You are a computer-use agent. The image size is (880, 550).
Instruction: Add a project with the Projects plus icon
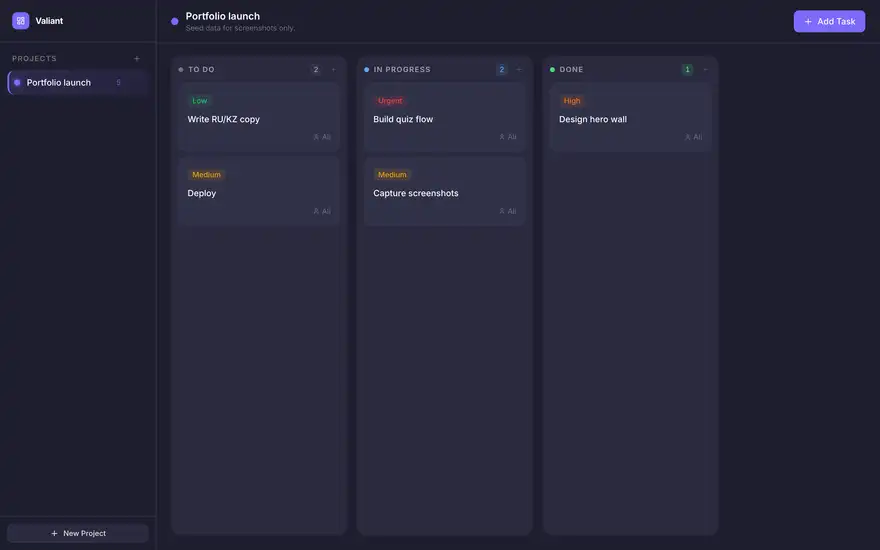(x=136, y=58)
